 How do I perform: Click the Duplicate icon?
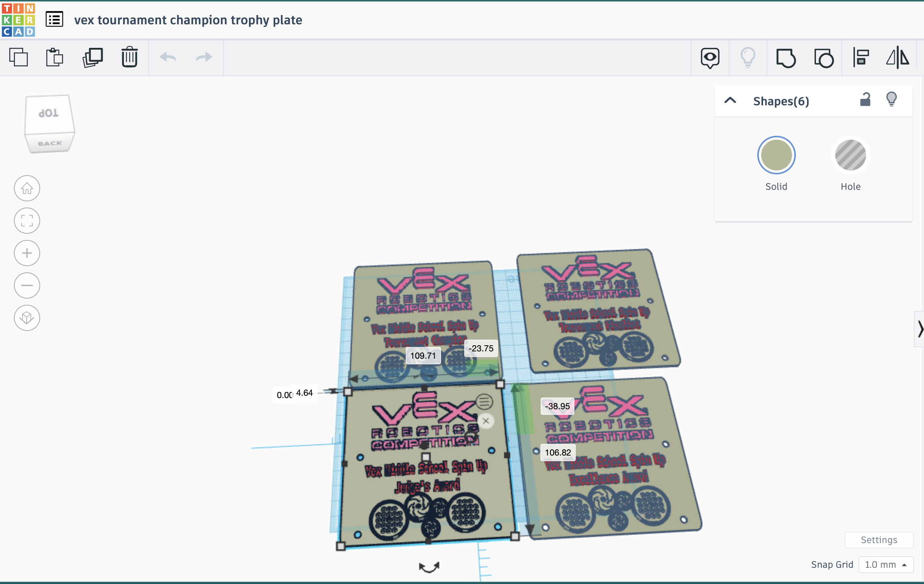tap(93, 57)
